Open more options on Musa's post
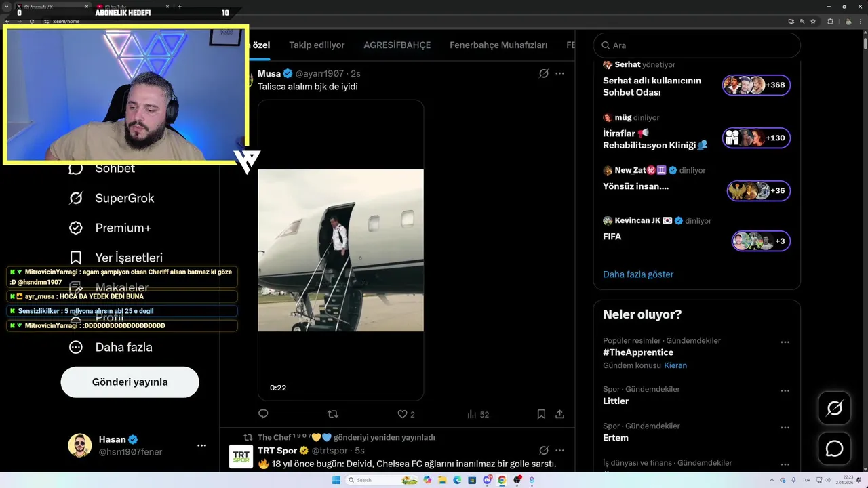The height and width of the screenshot is (488, 868). [x=559, y=73]
